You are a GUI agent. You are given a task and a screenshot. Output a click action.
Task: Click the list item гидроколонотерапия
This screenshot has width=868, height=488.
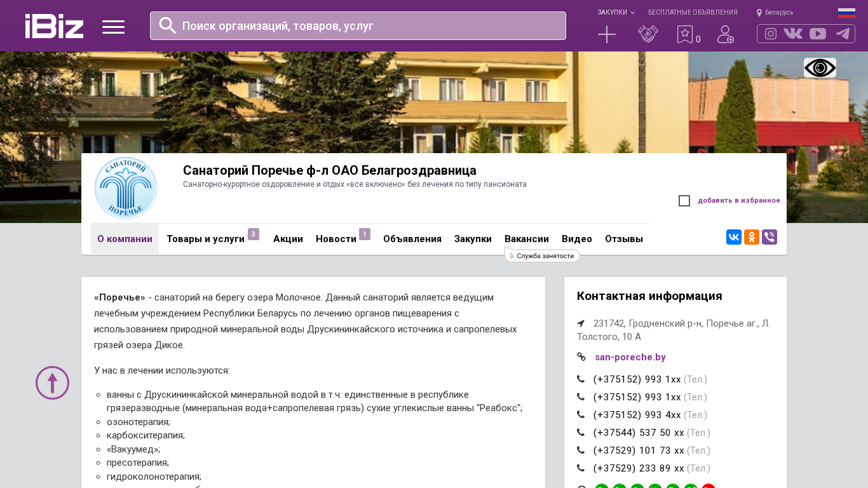click(154, 477)
